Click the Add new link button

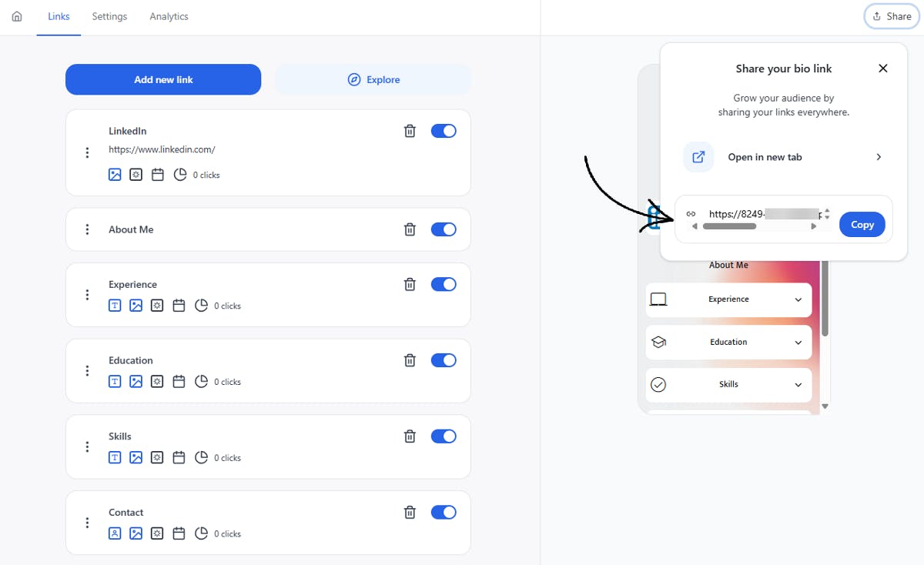point(163,79)
